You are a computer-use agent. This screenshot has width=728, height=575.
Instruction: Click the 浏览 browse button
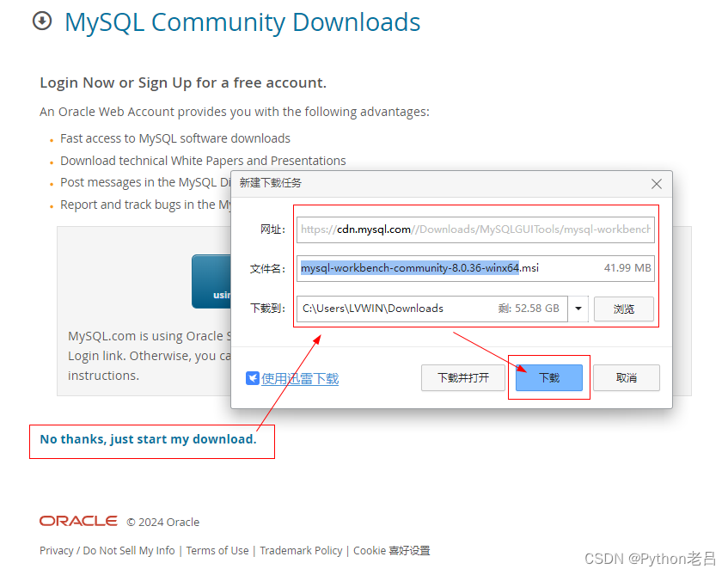pyautogui.click(x=624, y=309)
